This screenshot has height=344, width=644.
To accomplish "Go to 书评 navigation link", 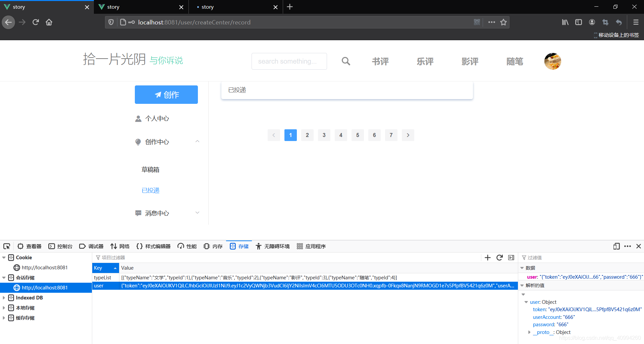I will click(380, 61).
